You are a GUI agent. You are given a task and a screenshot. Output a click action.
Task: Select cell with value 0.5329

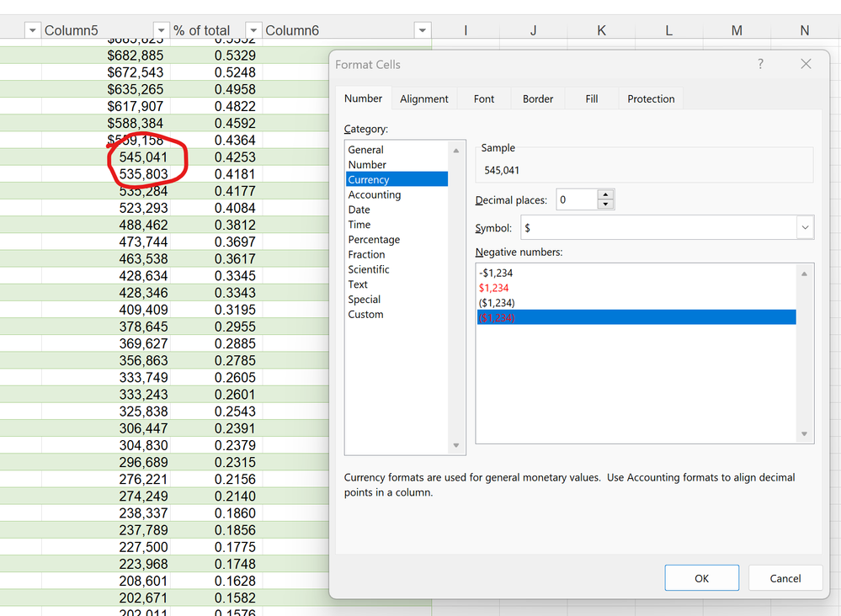pyautogui.click(x=216, y=56)
